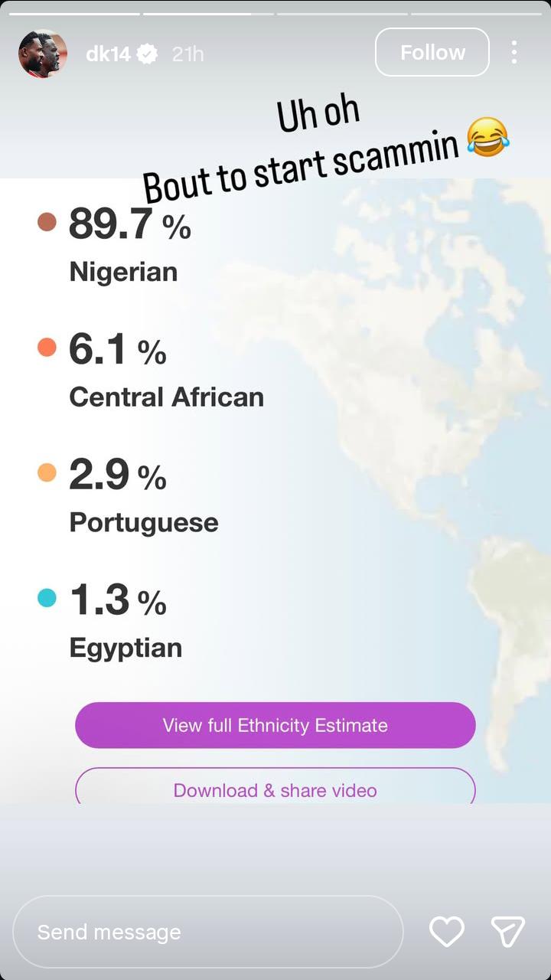Jump to third story progress segment
551x980 pixels.
(342, 14)
